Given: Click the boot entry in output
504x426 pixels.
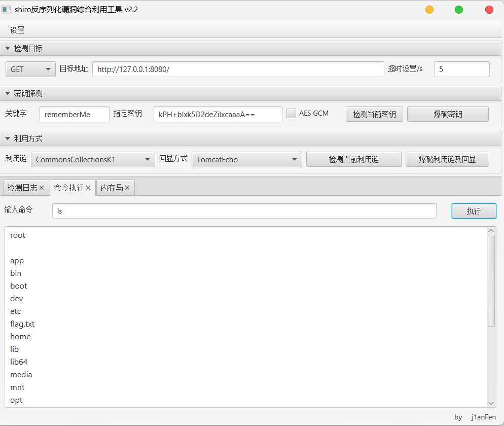Looking at the screenshot, I should [19, 286].
